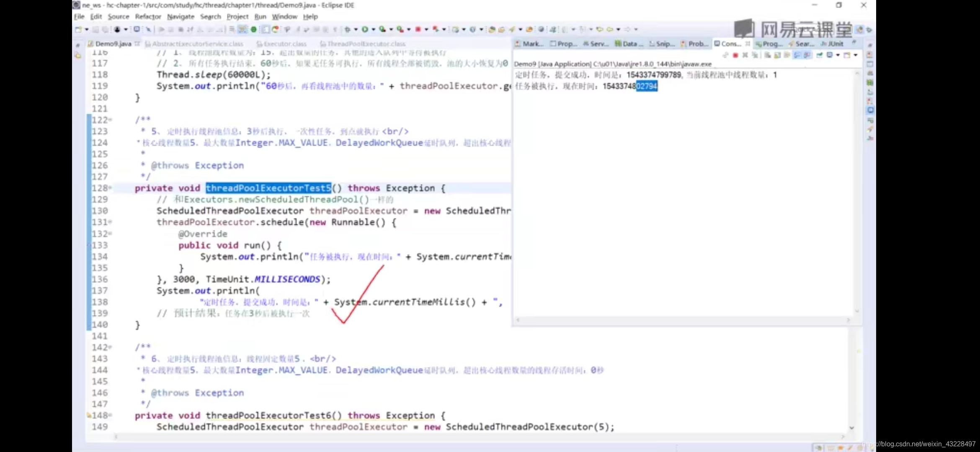This screenshot has height=452, width=980.
Task: Click the selected threadPoolExecutorTest5 method name
Action: (268, 188)
